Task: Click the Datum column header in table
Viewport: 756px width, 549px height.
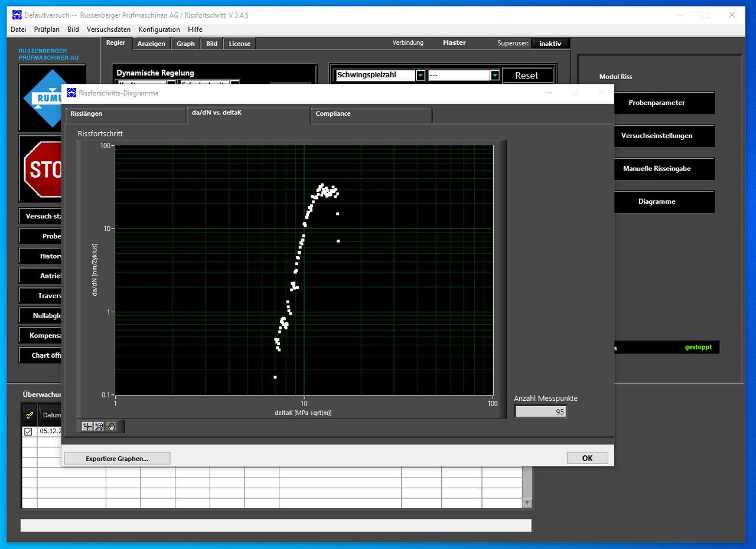Action: [50, 415]
